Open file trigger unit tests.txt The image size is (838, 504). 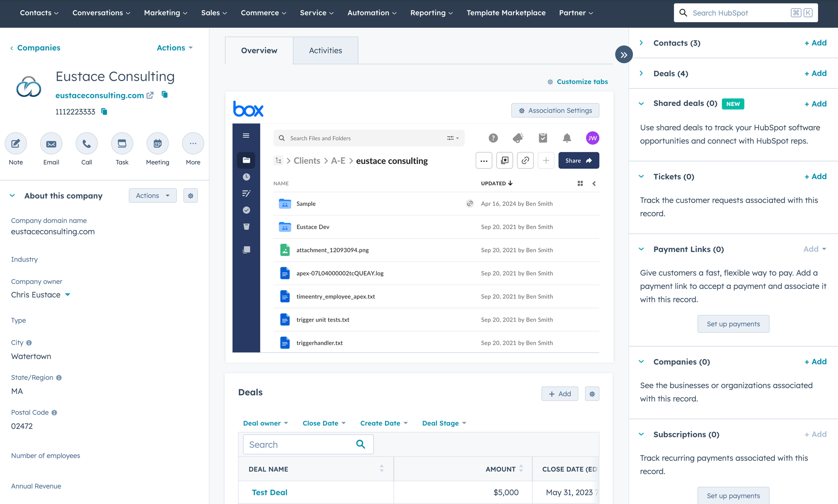323,319
